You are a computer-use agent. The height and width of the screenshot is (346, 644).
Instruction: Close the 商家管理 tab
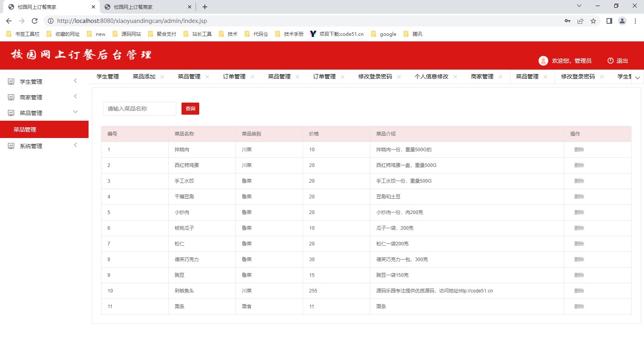(x=500, y=77)
